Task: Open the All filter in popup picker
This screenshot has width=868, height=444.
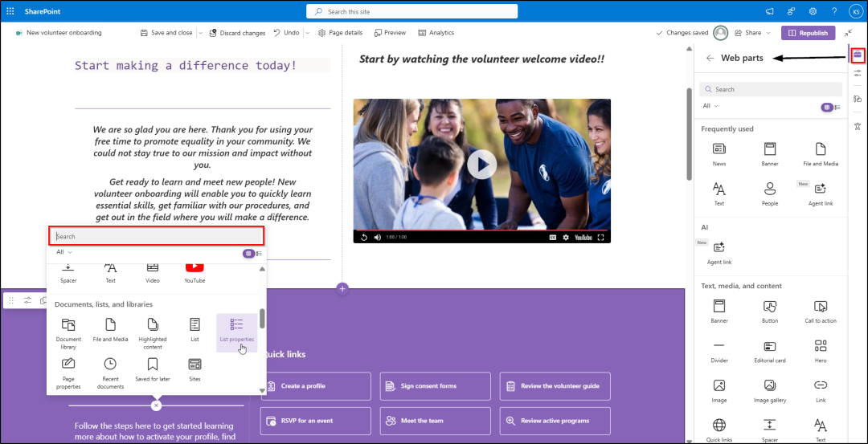Action: click(x=64, y=251)
